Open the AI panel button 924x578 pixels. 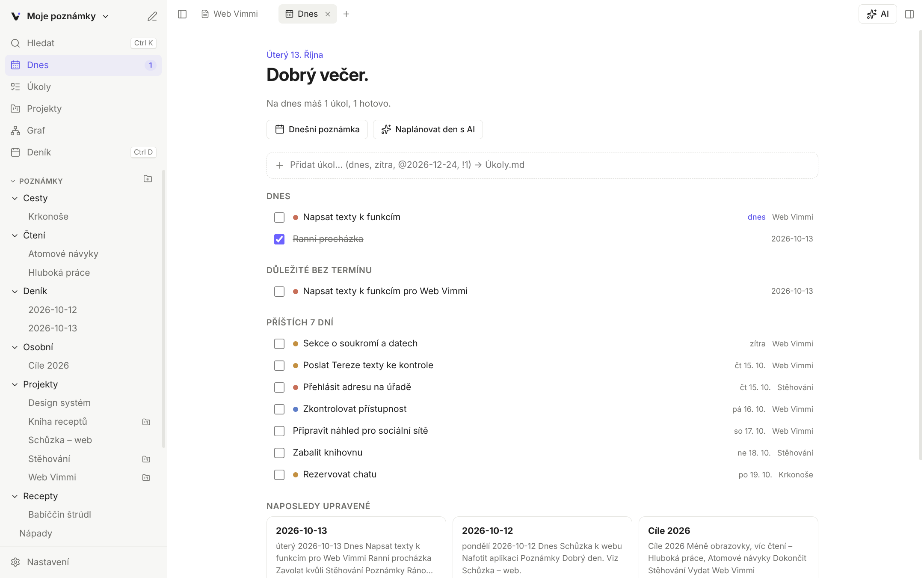(x=878, y=14)
